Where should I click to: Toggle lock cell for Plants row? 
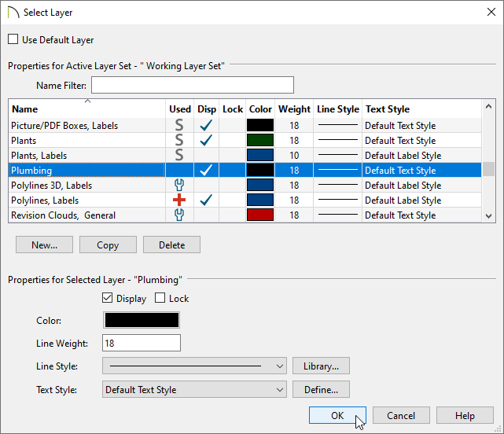232,141
